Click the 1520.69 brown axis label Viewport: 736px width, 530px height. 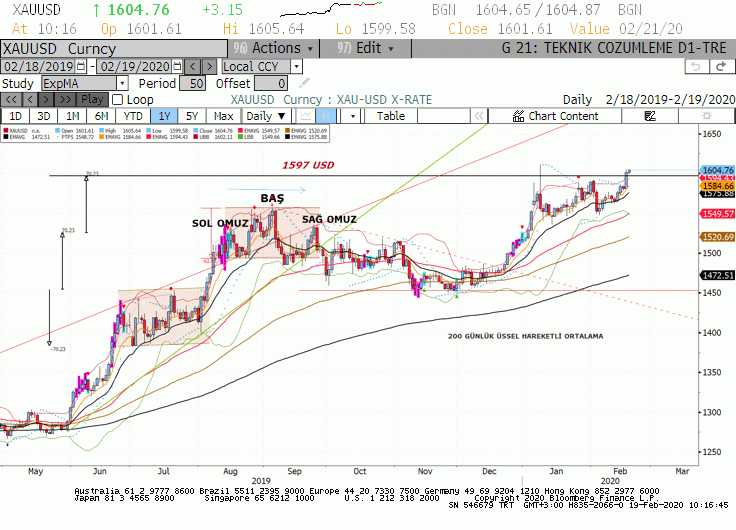point(718,237)
